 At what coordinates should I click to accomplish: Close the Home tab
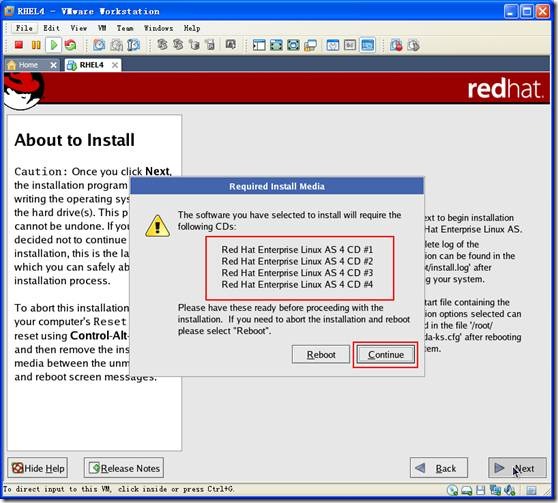[53, 65]
